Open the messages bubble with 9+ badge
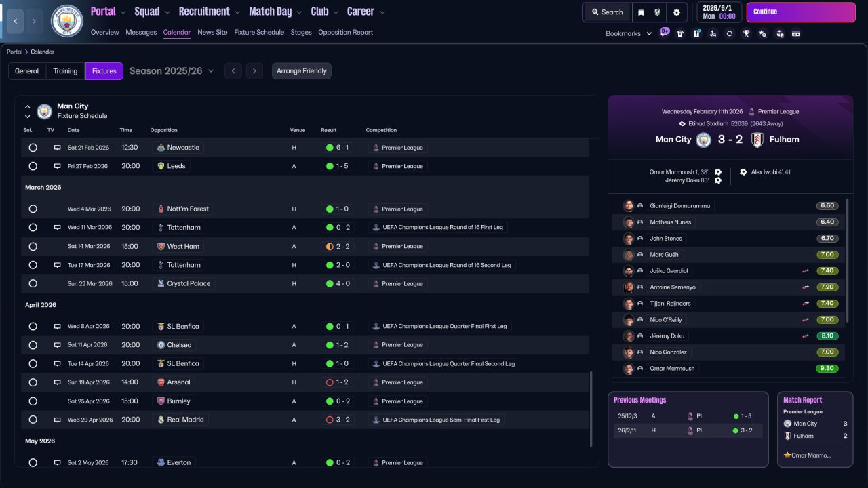Screen dimensions: 868x488 pyautogui.click(x=665, y=33)
